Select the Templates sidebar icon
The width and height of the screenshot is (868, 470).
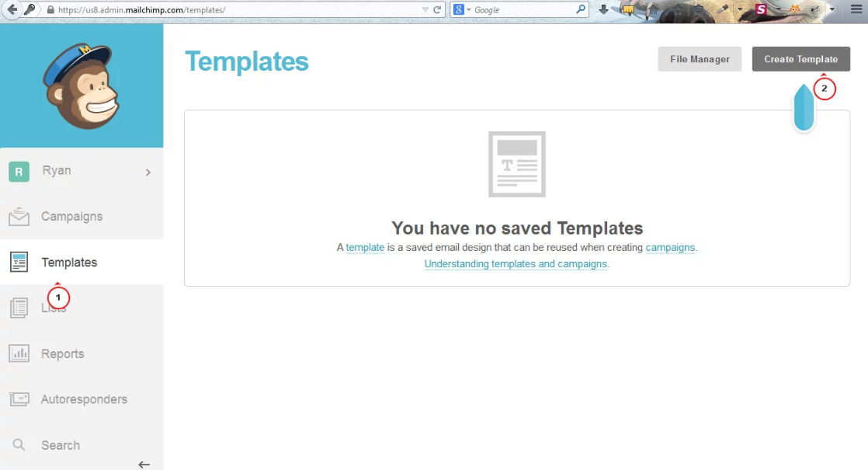click(x=19, y=262)
